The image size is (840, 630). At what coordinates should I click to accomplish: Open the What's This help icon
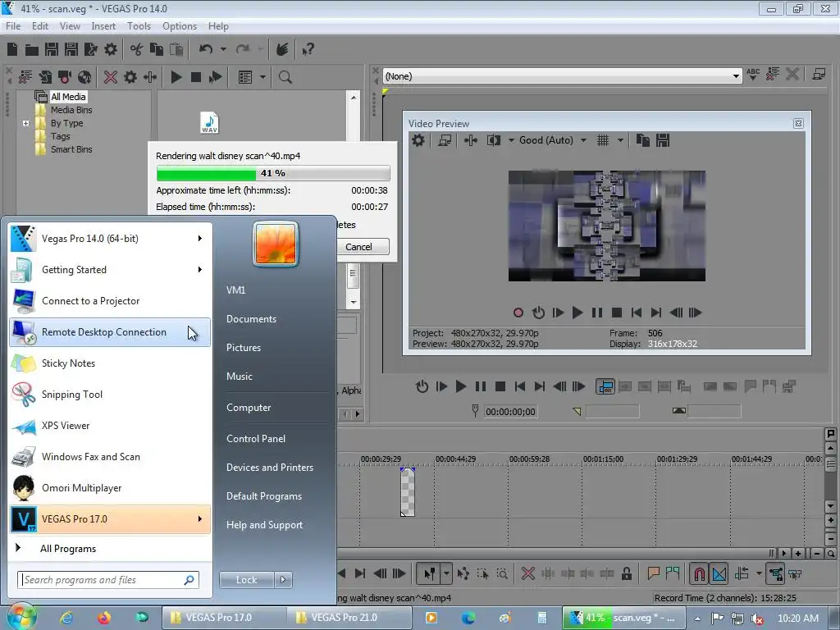[x=308, y=49]
